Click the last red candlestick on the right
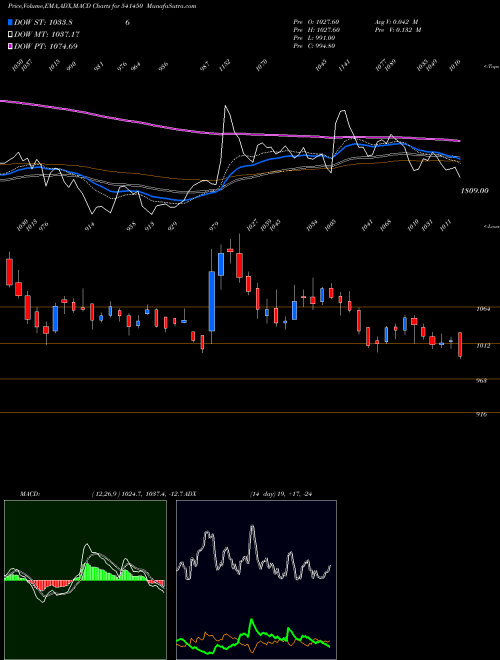500x660 pixels. (x=460, y=344)
